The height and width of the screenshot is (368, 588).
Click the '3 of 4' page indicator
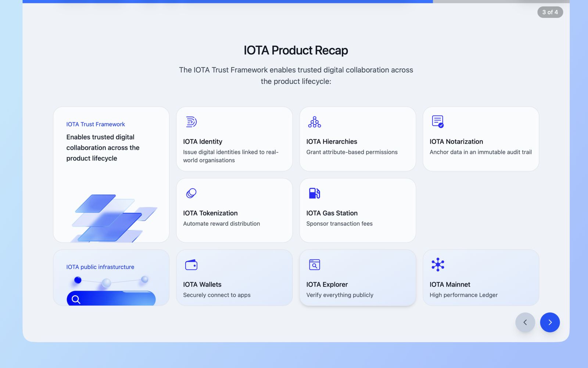(550, 12)
